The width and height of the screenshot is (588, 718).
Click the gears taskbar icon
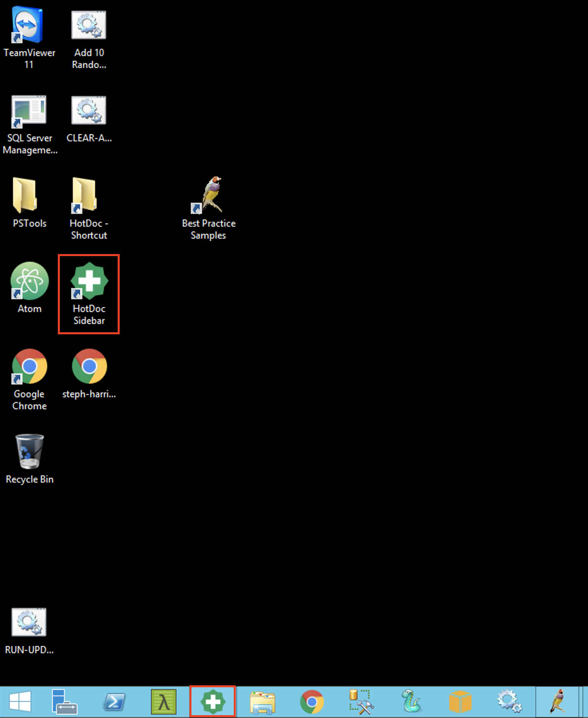509,702
